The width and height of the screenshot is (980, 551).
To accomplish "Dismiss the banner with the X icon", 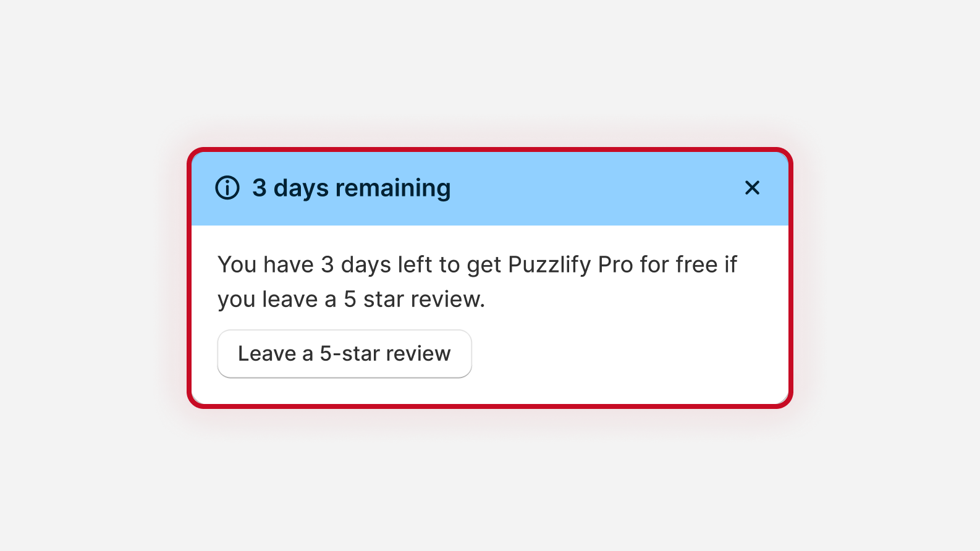I will point(752,188).
